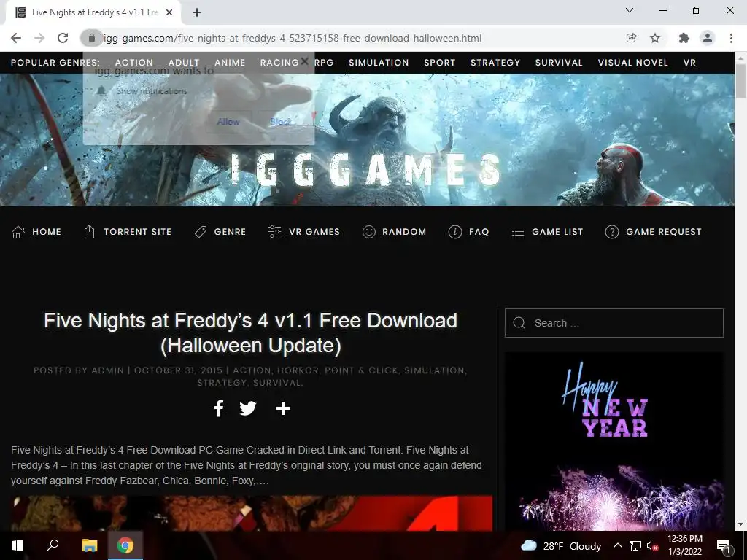Image resolution: width=747 pixels, height=560 pixels.
Task: Click the FAQ info icon
Action: [x=455, y=232]
